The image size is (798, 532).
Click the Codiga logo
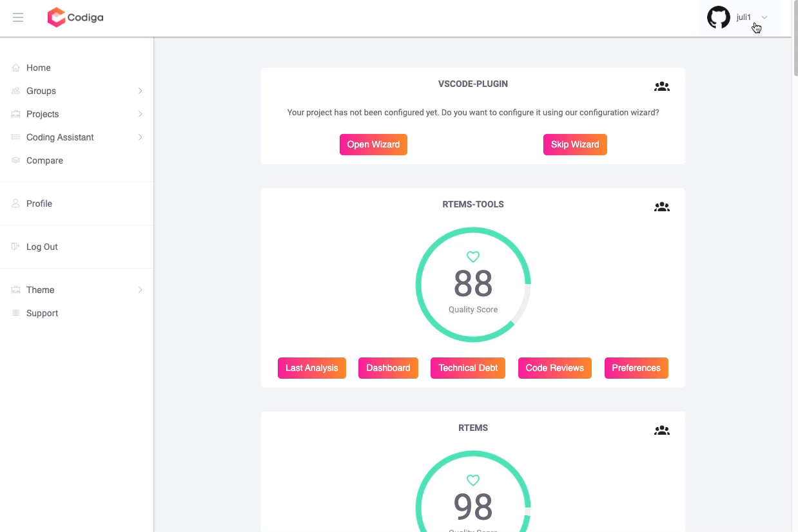75,17
